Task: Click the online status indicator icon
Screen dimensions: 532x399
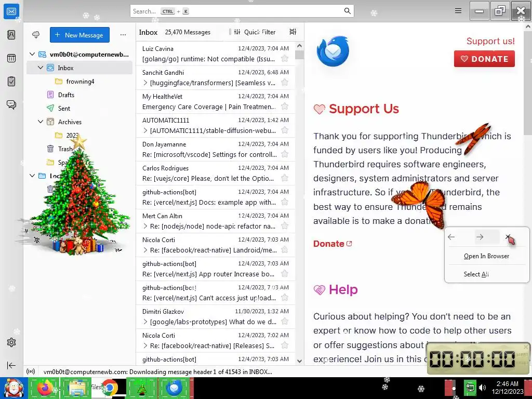Action: point(31,371)
